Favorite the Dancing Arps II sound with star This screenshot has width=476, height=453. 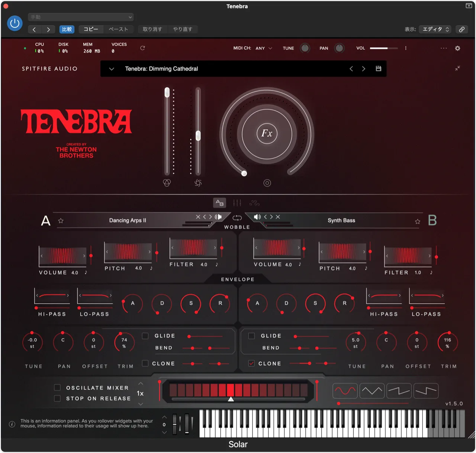(x=61, y=221)
